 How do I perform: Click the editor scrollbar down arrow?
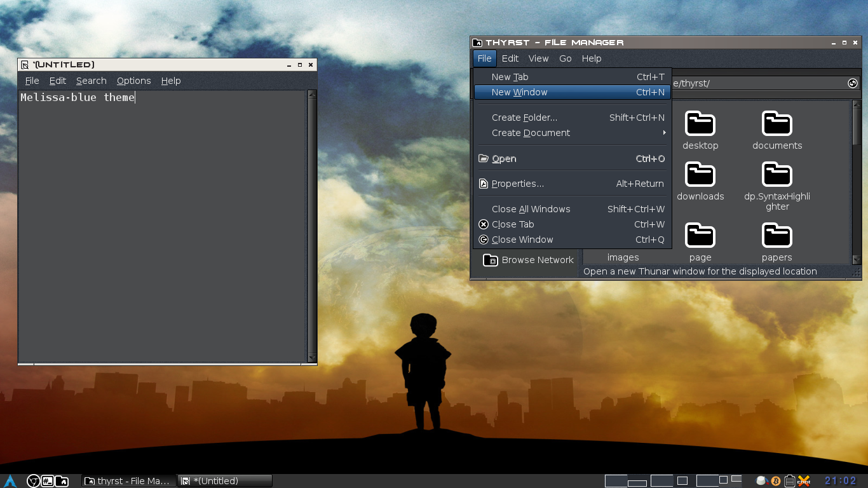click(x=312, y=358)
